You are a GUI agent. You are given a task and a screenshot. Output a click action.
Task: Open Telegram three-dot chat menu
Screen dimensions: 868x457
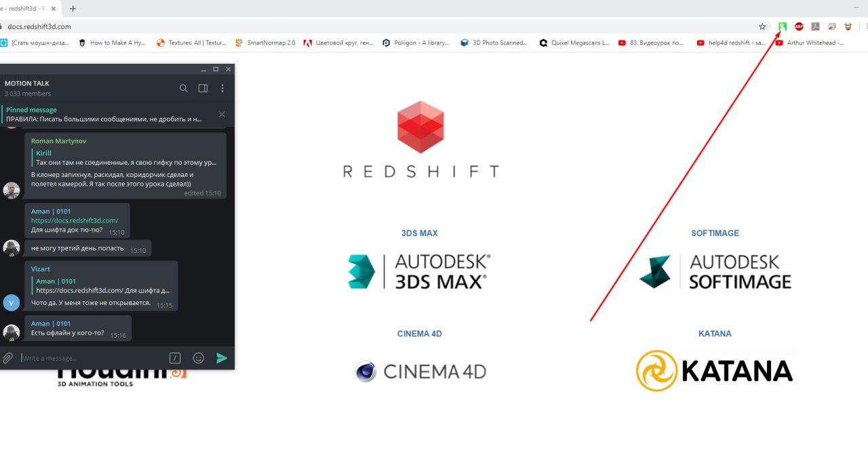pyautogui.click(x=222, y=88)
